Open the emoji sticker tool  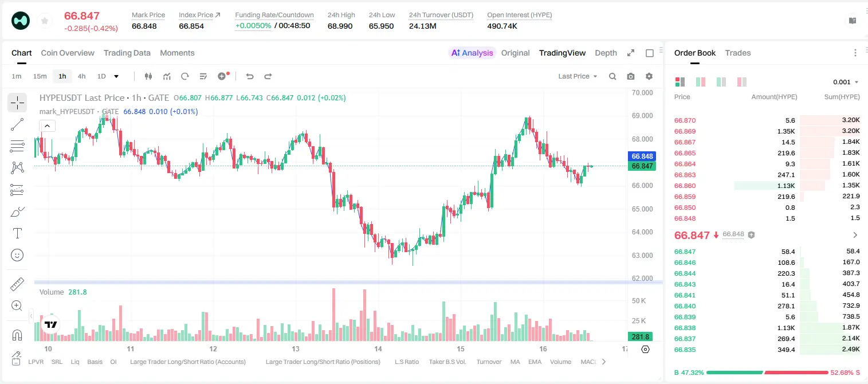tap(17, 255)
